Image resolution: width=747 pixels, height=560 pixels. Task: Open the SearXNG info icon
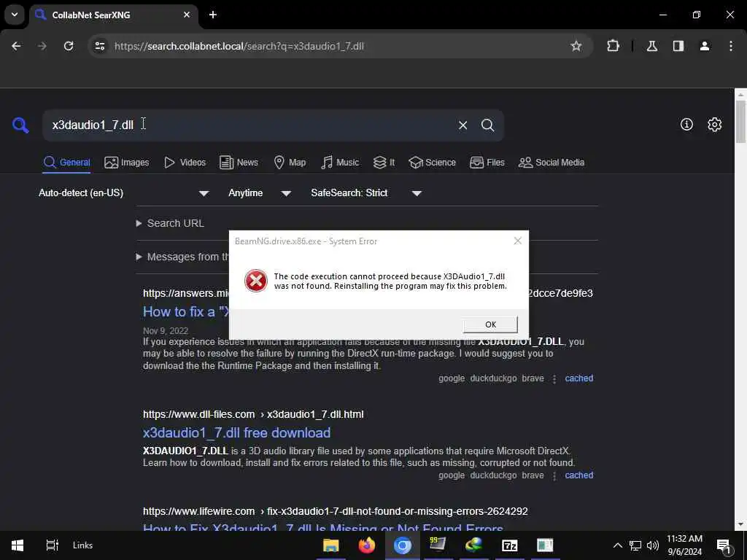point(686,124)
